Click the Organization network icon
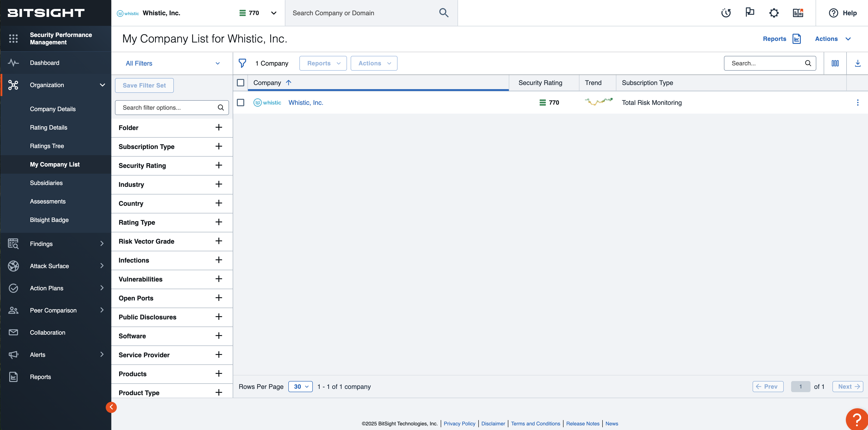The width and height of the screenshot is (868, 430). (x=13, y=85)
